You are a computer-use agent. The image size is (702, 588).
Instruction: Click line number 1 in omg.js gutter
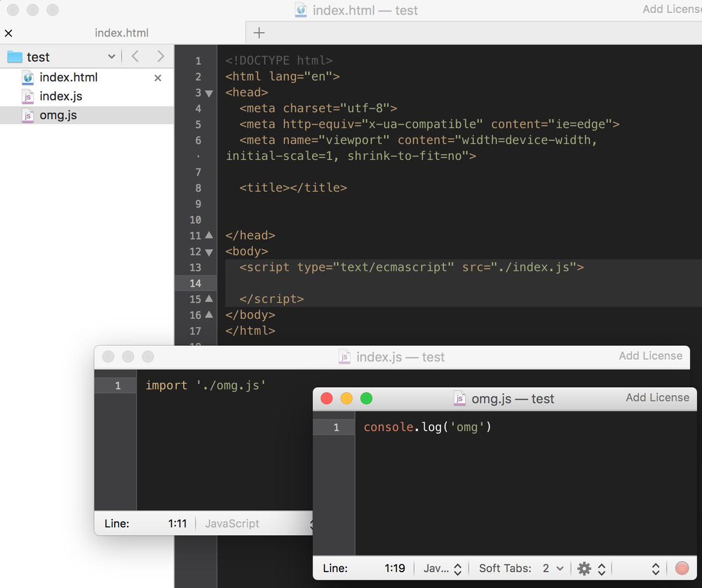pos(336,428)
